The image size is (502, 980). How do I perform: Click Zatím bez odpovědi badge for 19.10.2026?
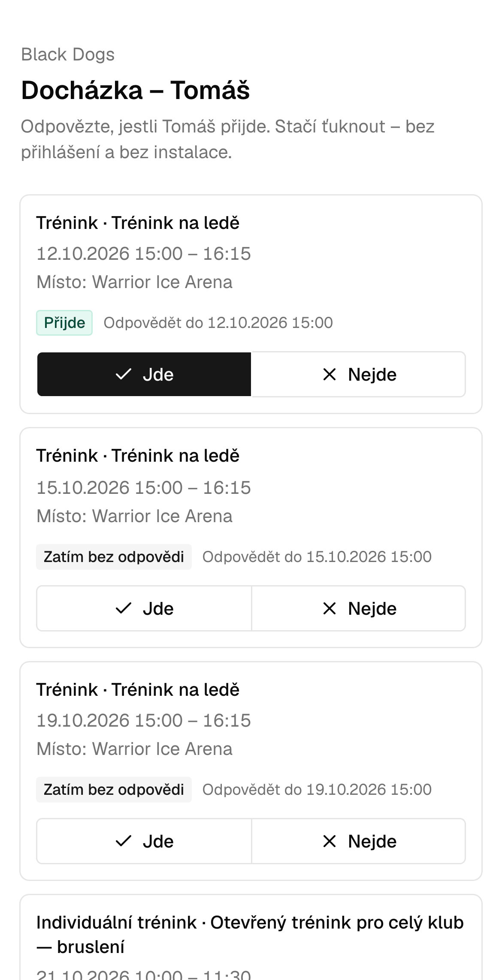(x=114, y=790)
